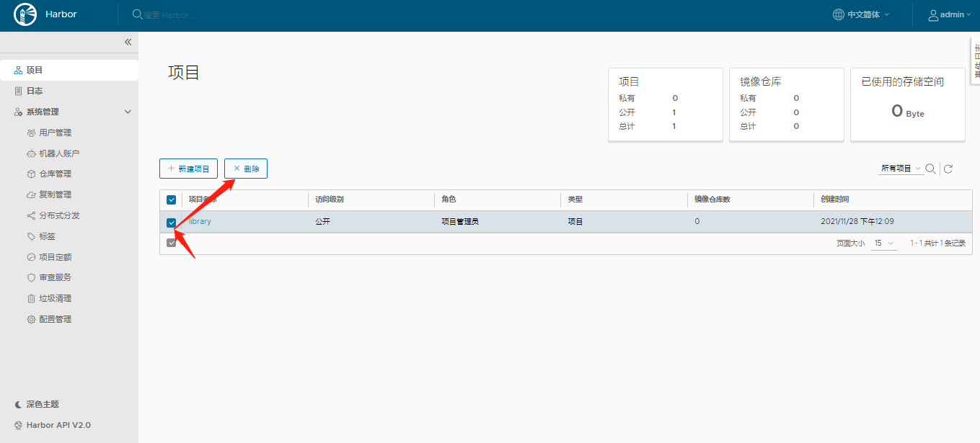The height and width of the screenshot is (443, 980).
Task: Click the 深色主题 moon icon
Action: click(19, 405)
